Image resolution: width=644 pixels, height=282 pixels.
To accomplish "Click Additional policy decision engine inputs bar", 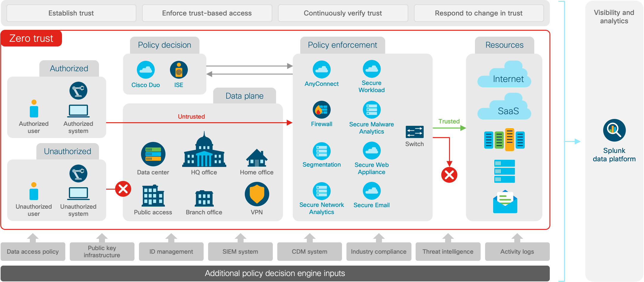I will coord(275,273).
